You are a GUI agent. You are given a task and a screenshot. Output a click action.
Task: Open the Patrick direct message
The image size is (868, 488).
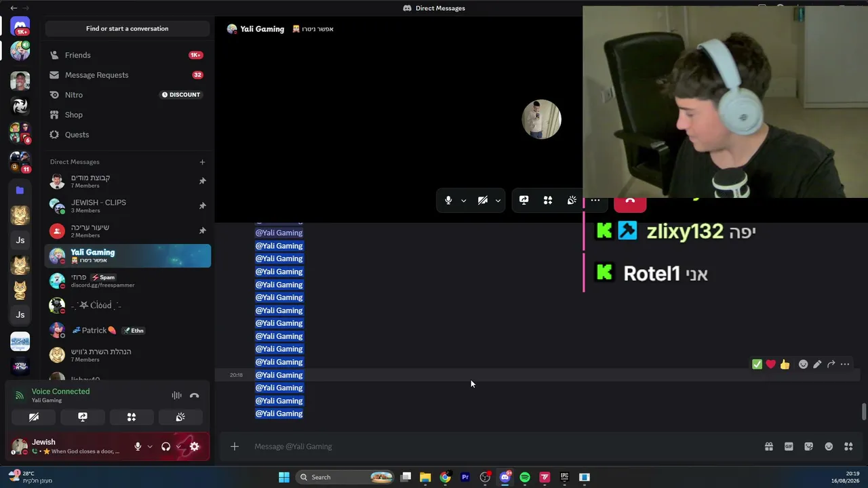127,330
